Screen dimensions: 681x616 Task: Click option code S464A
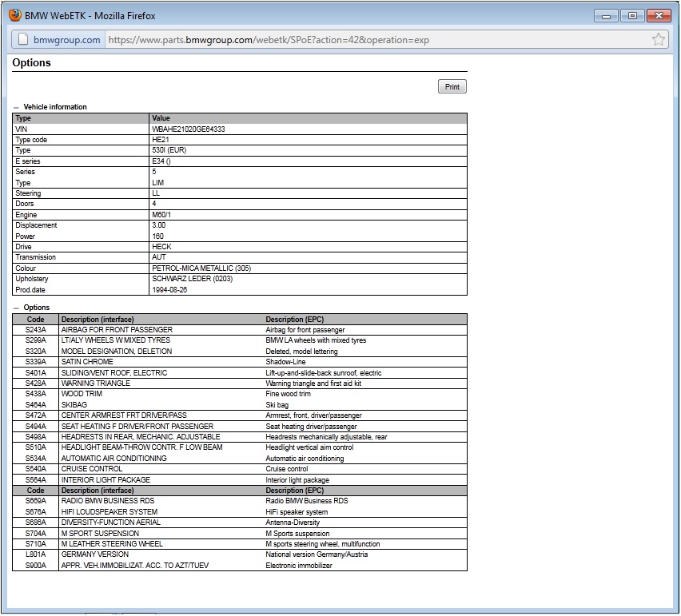tap(36, 404)
